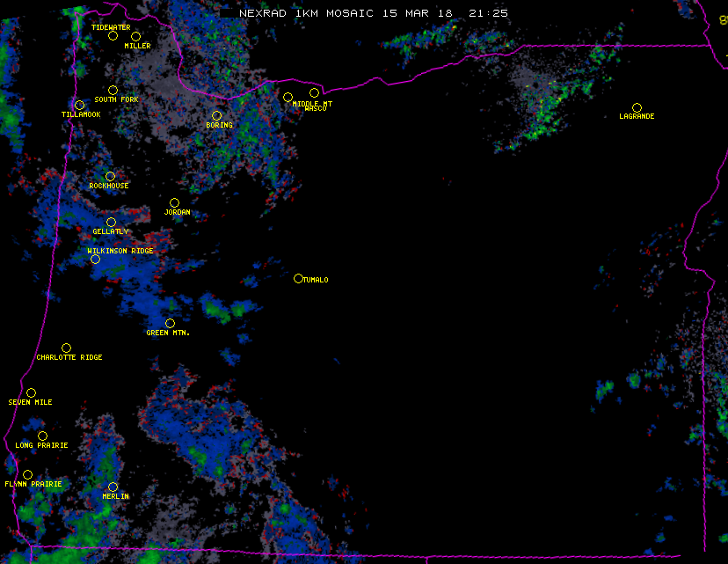Select the Wilkinson Ridge station circle
Viewport: 728px width, 564px height.
pyautogui.click(x=95, y=259)
